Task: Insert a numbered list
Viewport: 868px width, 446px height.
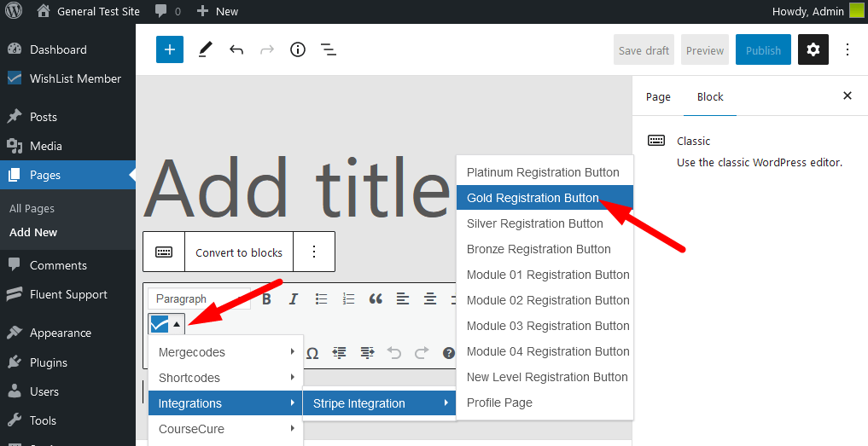Action: click(x=348, y=299)
